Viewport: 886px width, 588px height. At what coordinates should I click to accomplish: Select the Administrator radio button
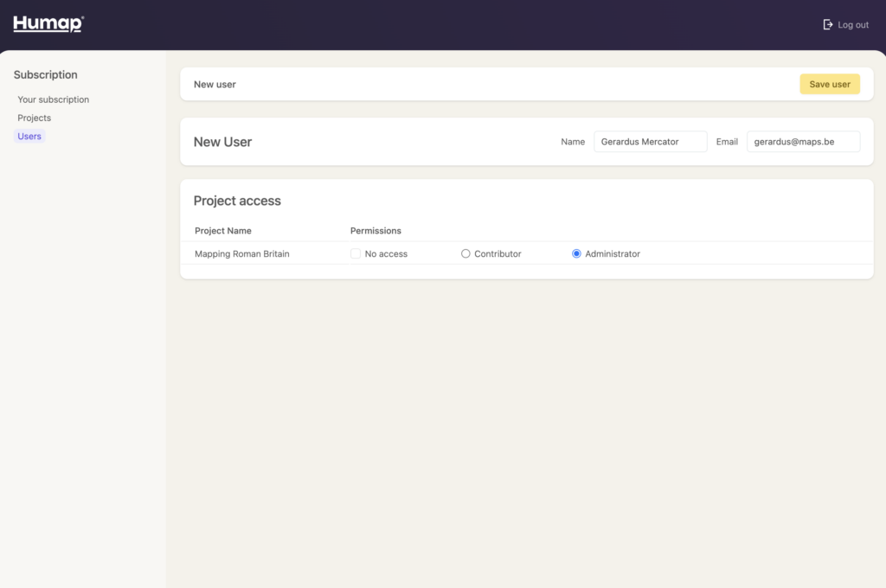coord(576,253)
